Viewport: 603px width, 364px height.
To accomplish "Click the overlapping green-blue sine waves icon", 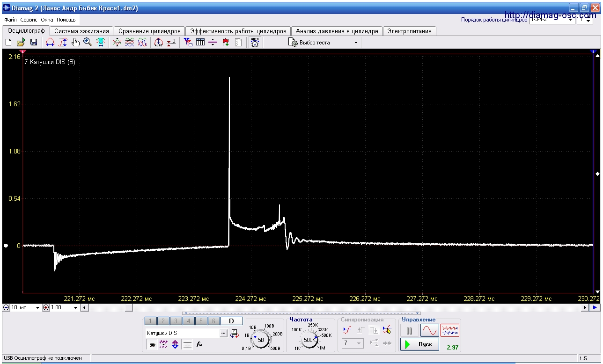I will (142, 43).
